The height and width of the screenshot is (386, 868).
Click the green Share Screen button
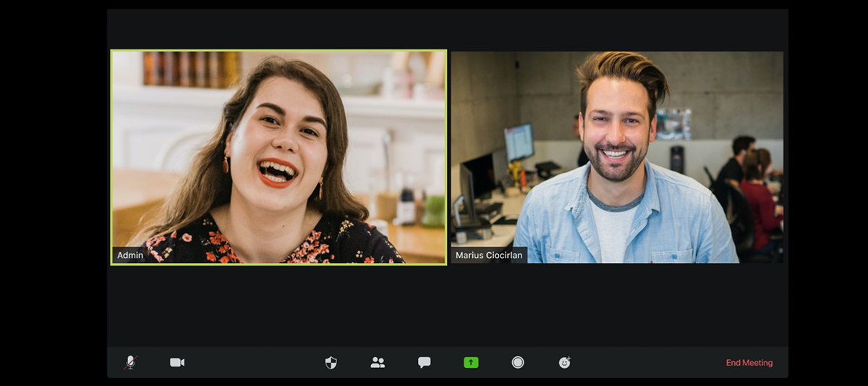pos(471,362)
